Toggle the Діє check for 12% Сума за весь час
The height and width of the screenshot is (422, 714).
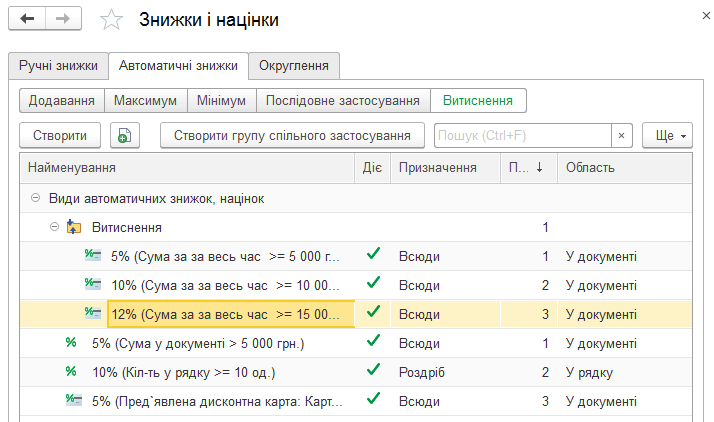click(373, 312)
